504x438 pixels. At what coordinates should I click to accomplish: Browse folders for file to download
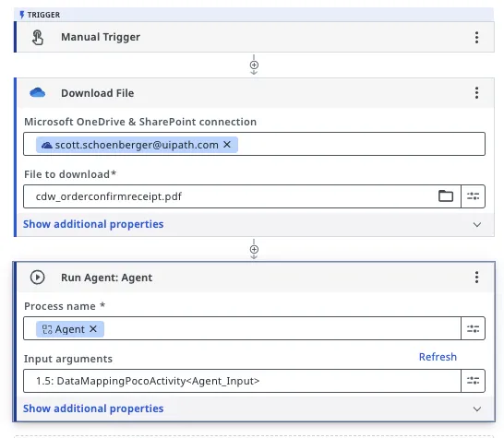tap(446, 195)
